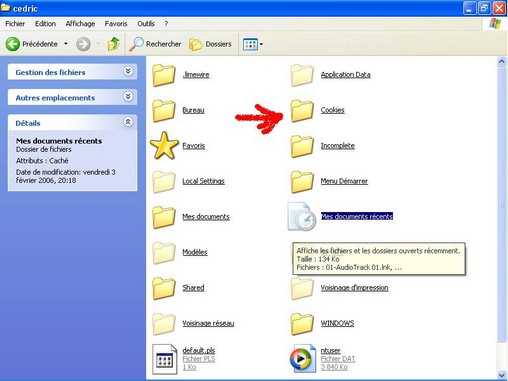
Task: Open the Bureau folder icon
Action: click(x=164, y=111)
